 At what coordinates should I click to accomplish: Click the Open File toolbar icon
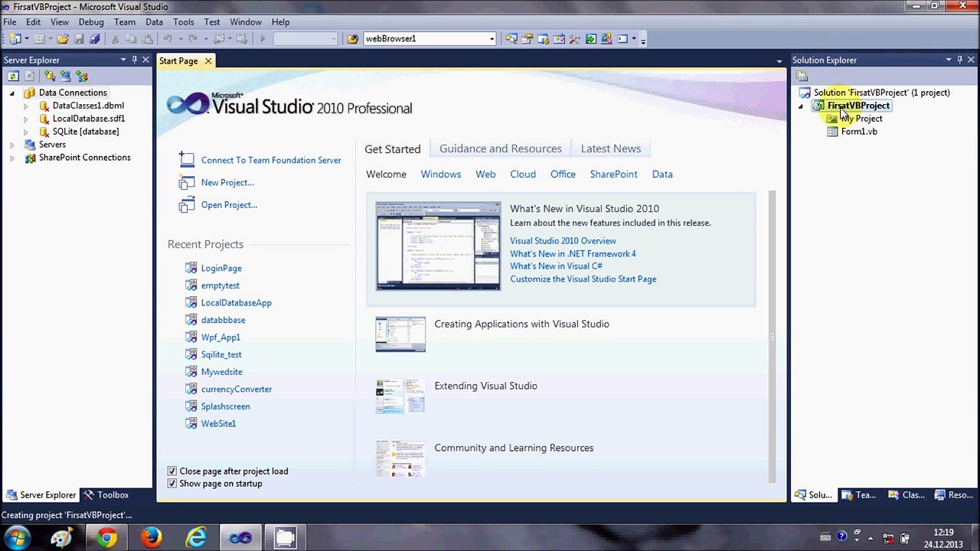tap(63, 38)
